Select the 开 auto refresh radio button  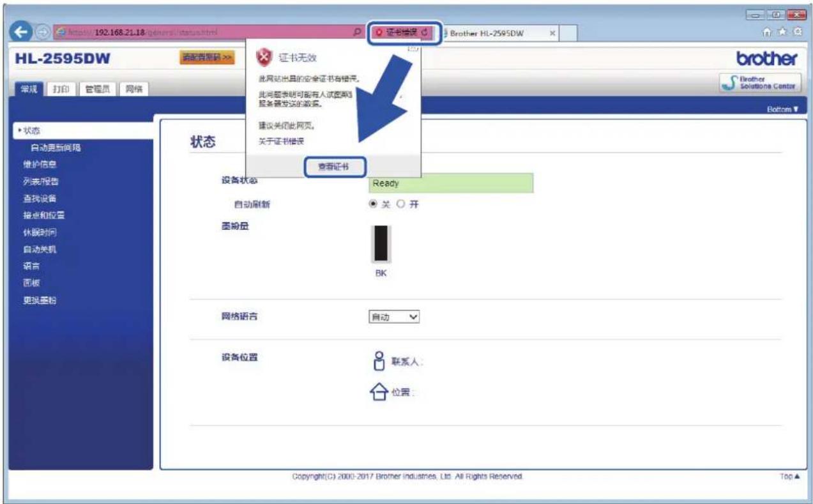401,204
